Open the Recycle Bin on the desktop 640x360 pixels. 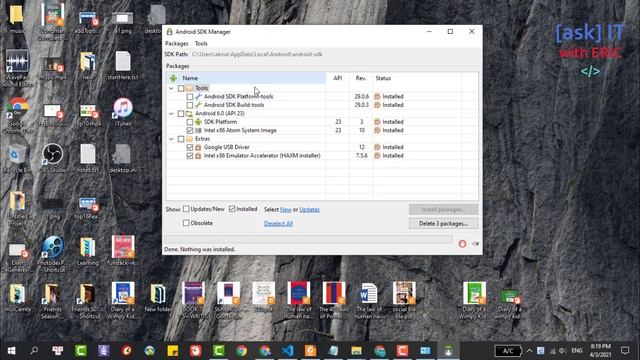click(x=16, y=158)
